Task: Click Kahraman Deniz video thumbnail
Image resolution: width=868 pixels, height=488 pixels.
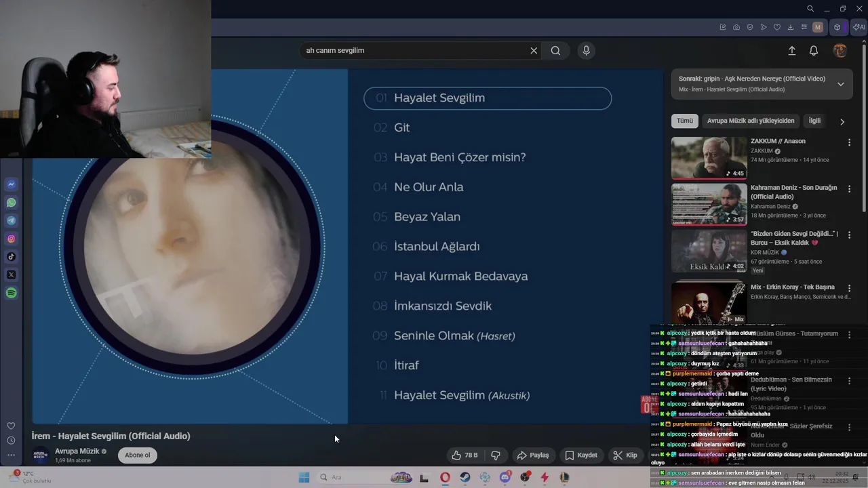Action: pyautogui.click(x=709, y=204)
